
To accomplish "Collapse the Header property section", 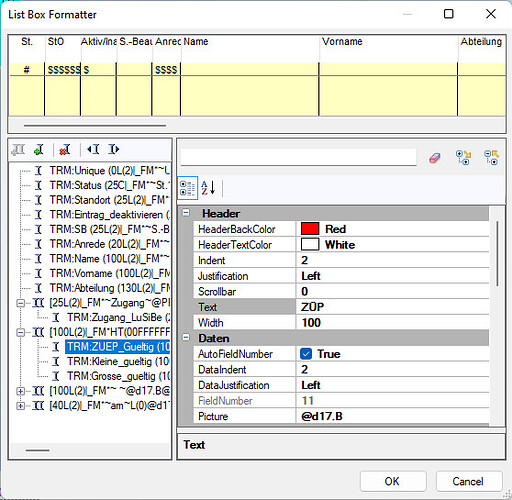I will 186,213.
